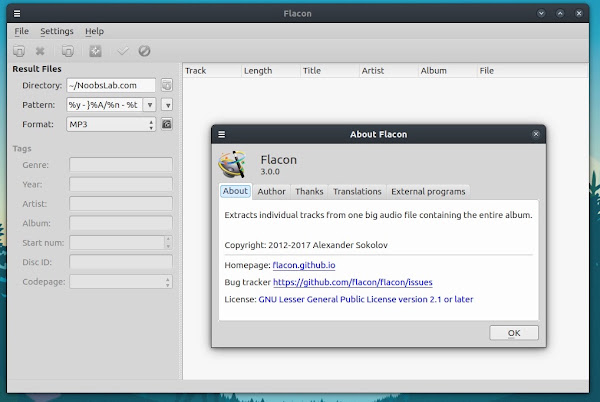The image size is (600, 402).
Task: Close the About Flacon dialog
Action: 536,134
